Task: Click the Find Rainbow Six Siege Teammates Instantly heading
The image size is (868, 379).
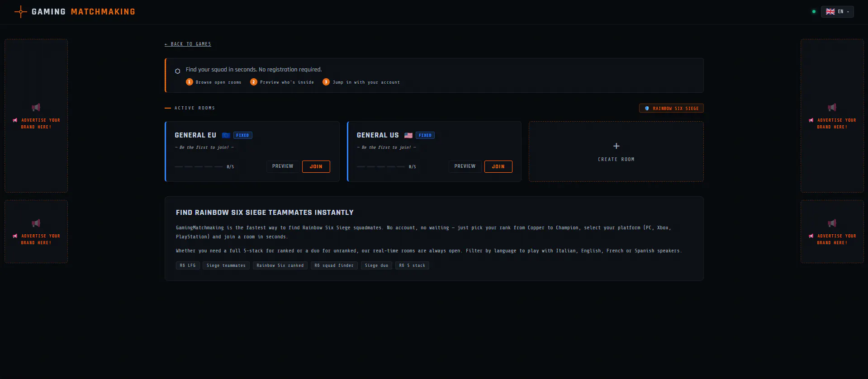Action: 265,213
